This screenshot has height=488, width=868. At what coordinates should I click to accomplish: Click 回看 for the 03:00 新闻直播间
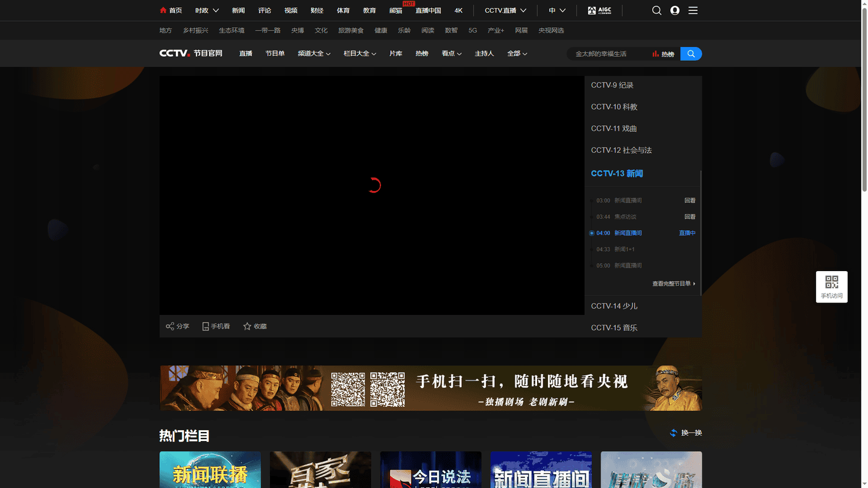[x=690, y=201]
